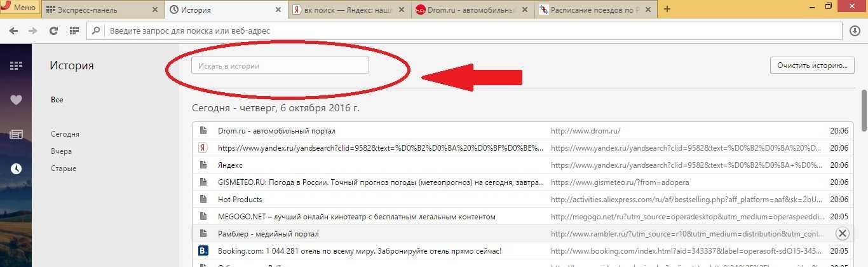The width and height of the screenshot is (868, 267).
Task: Click the downloads icon right of address bar
Action: 855,31
